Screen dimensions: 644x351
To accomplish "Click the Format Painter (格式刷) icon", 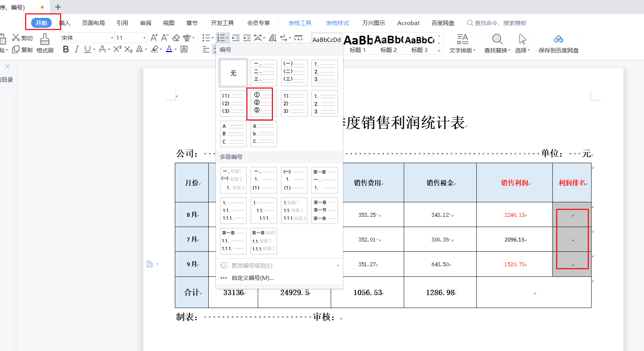I will [45, 44].
